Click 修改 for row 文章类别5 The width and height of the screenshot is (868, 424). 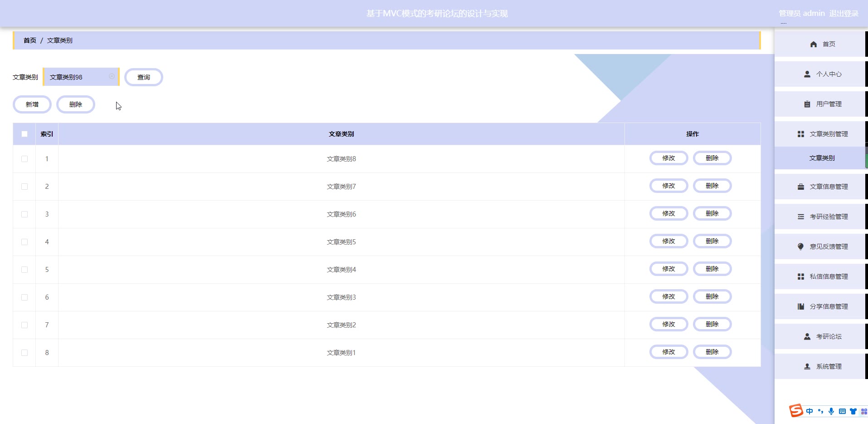click(x=669, y=241)
